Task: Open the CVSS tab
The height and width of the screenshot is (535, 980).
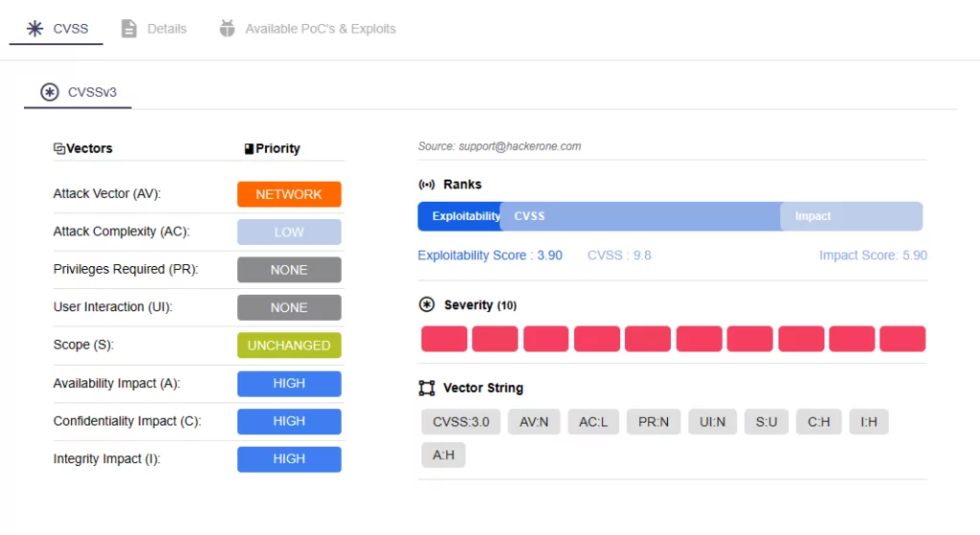Action: [56, 29]
